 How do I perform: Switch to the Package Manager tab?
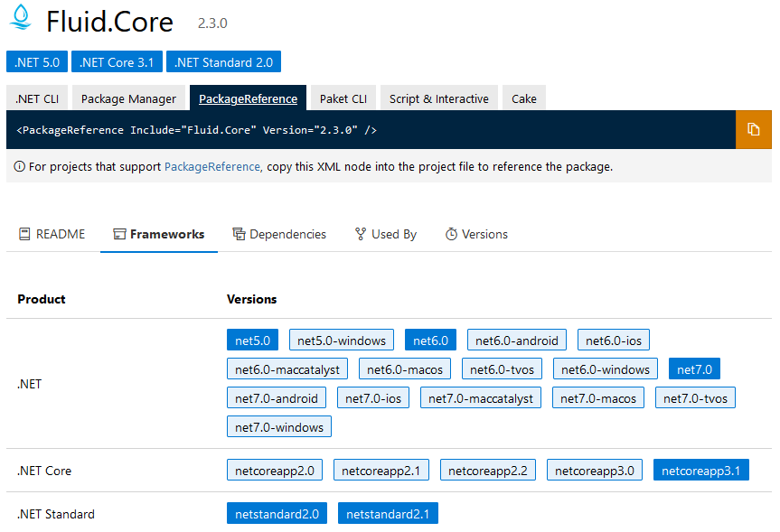pos(128,98)
